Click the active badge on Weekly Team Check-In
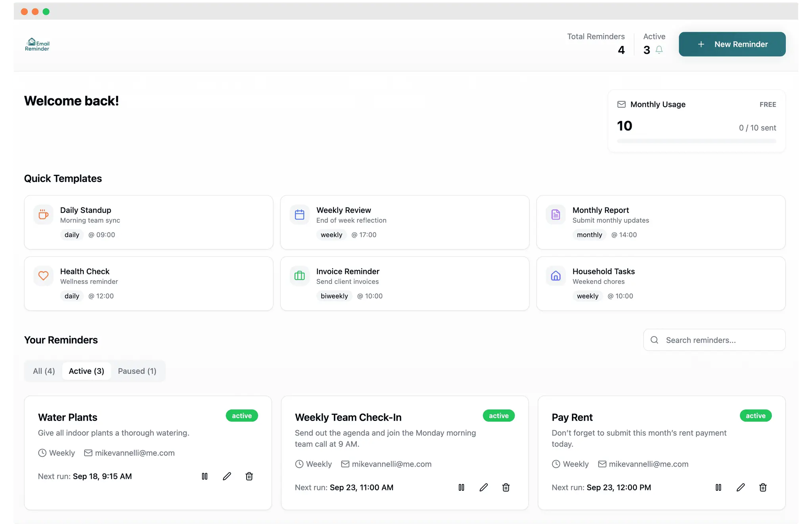Image resolution: width=812 pixels, height=526 pixels. [499, 416]
